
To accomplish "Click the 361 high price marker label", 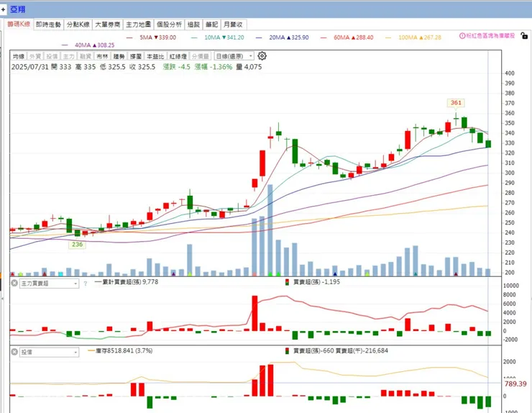I will click(456, 103).
